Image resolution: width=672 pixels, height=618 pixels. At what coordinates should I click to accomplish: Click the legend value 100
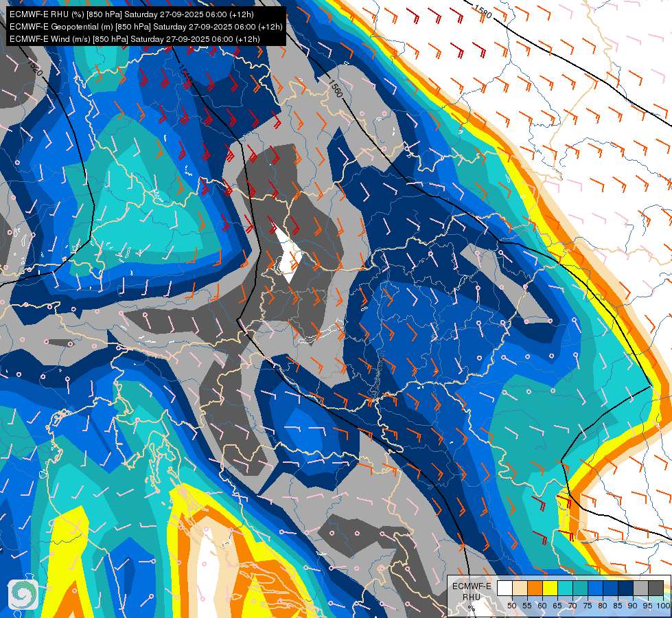click(663, 605)
